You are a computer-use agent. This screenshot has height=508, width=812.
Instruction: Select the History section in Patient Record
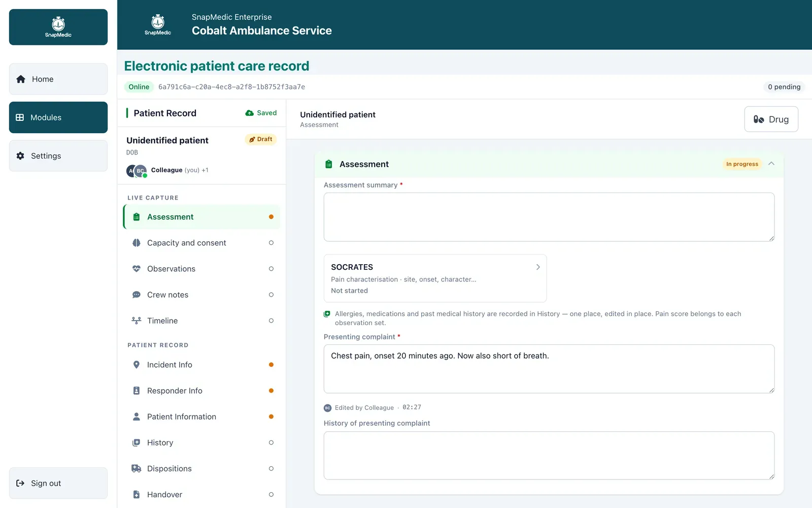[202, 442]
